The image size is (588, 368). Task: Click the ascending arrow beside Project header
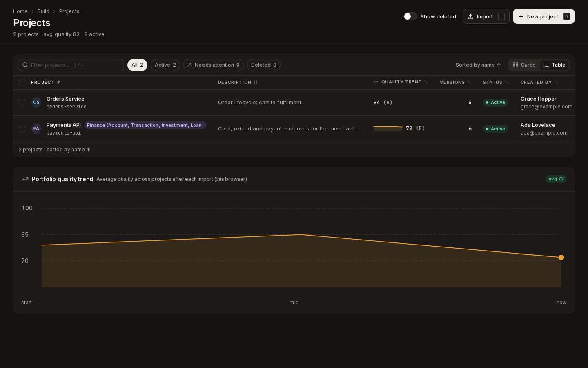click(59, 82)
